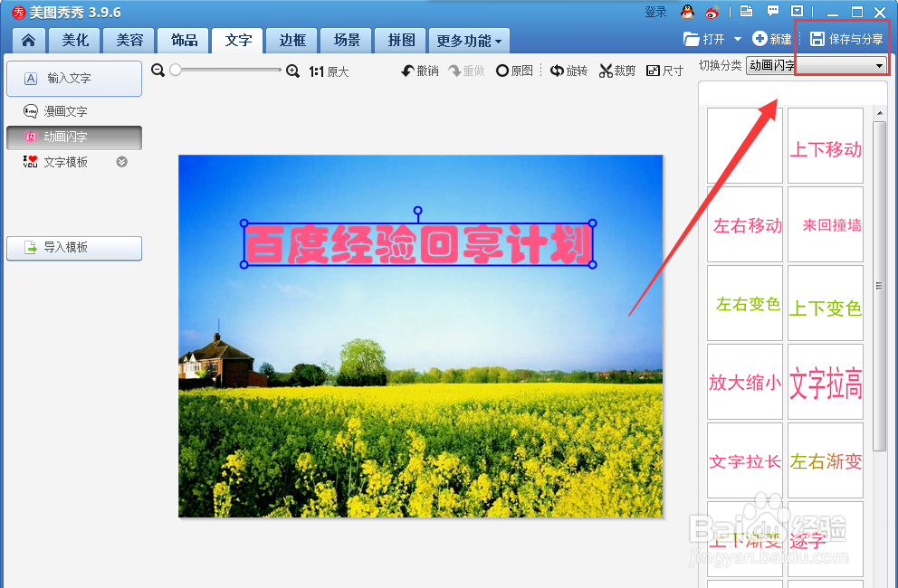Show the original with 原图
This screenshot has width=898, height=588.
[x=514, y=71]
